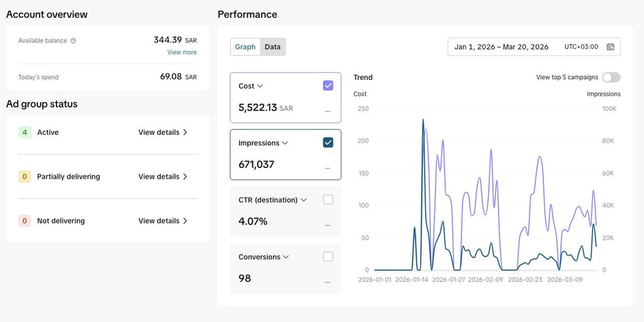Expand the Cost metric dropdown

260,86
